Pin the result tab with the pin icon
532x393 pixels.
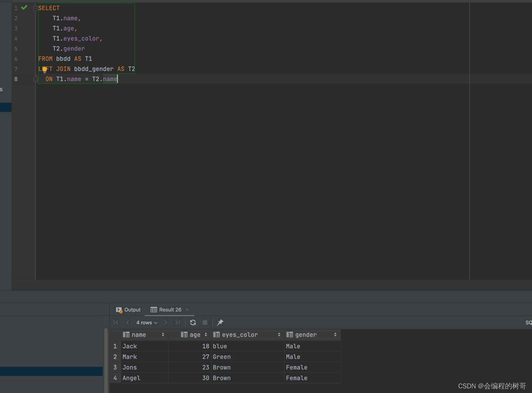point(220,322)
